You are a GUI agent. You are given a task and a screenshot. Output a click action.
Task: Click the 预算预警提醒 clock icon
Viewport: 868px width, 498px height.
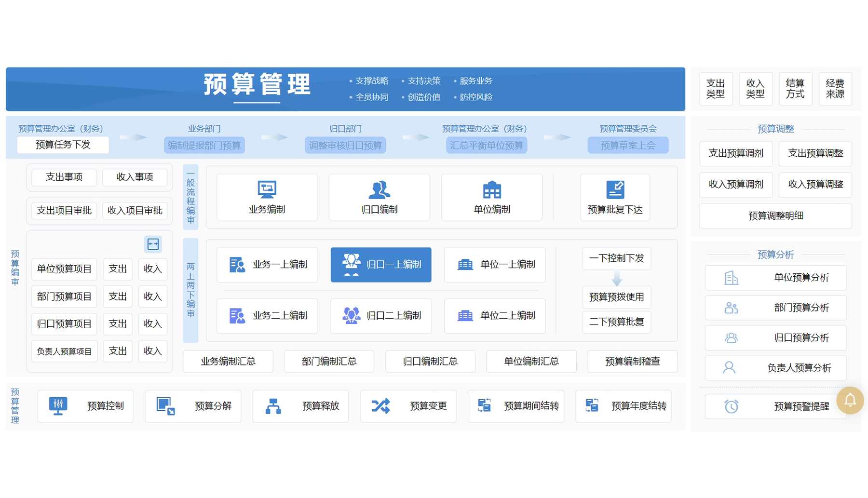tap(731, 406)
